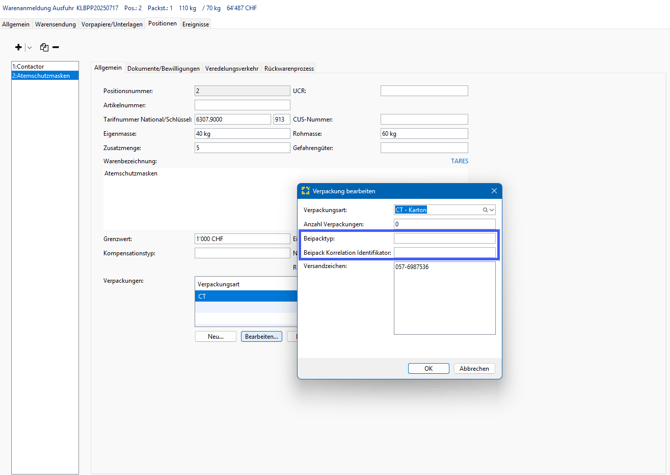Click the Grenzwert field with 1'000 CHF
Screen dimensions: 670x475
point(242,239)
